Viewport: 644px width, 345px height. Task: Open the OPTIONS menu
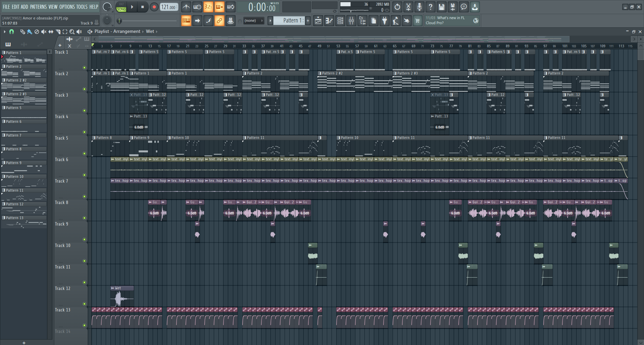[67, 7]
